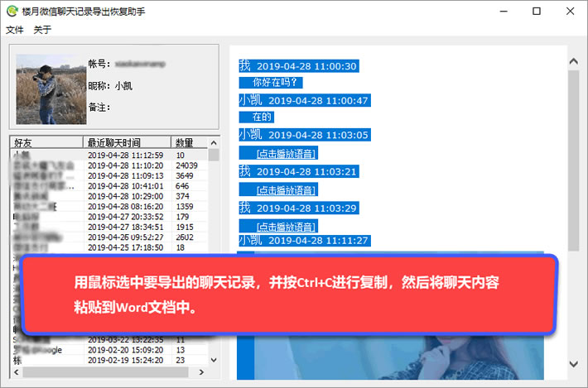The image size is (588, 388).
Task: Select friend row dated 2019-02-19 15:24:20
Action: [x=108, y=360]
